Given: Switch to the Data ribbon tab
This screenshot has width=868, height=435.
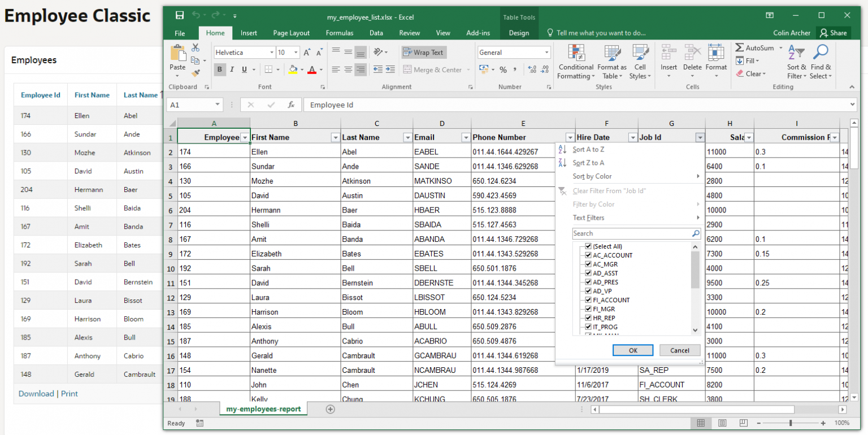Looking at the screenshot, I should click(x=376, y=33).
